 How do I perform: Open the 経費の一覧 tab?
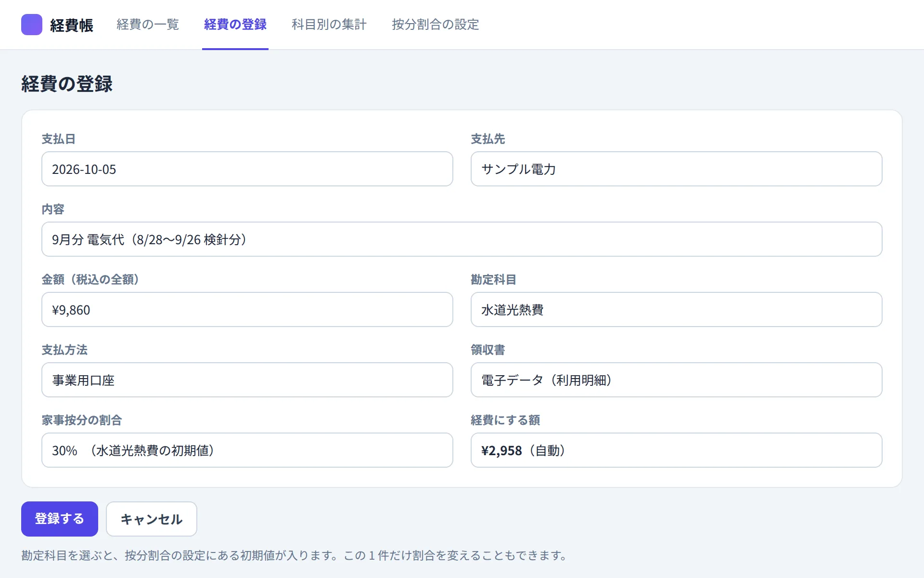[x=148, y=25]
